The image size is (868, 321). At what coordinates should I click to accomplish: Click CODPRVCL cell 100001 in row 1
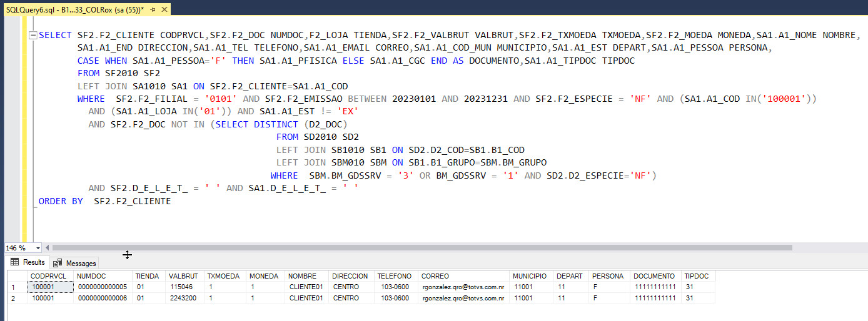(x=51, y=287)
